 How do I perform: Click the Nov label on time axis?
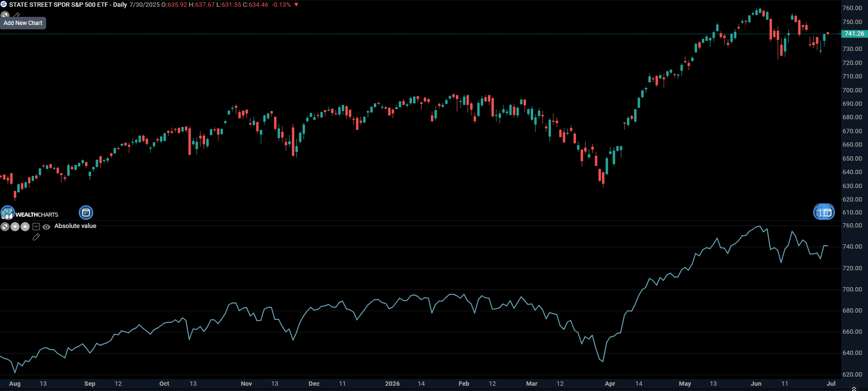click(x=246, y=384)
